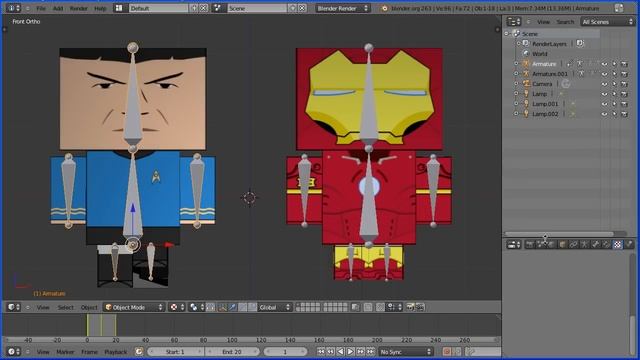Expand the Armature.001 item in outliner
Viewport: 640px width, 360px height.
[x=516, y=74]
